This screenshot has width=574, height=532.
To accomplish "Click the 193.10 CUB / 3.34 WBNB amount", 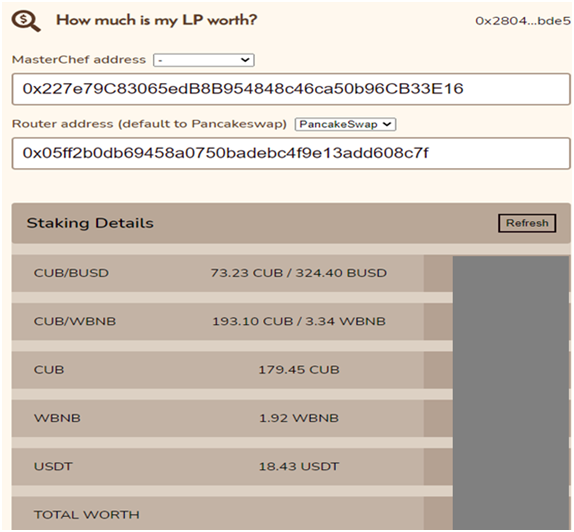I will 299,321.
